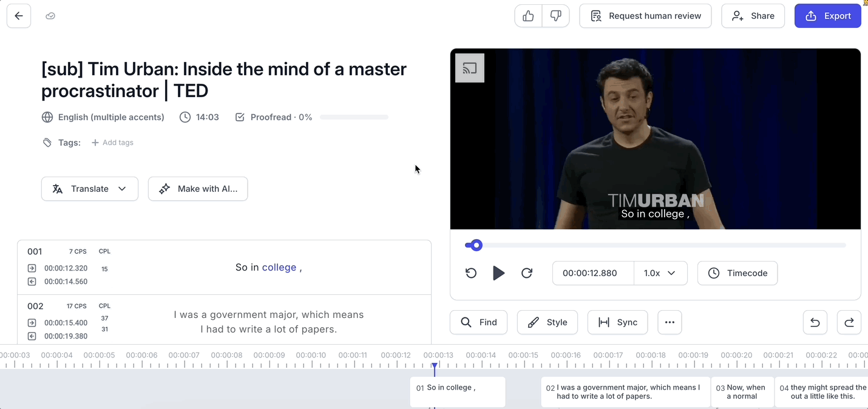Select timeline clip 01 'So in college'
This screenshot has height=409, width=868.
pyautogui.click(x=458, y=392)
